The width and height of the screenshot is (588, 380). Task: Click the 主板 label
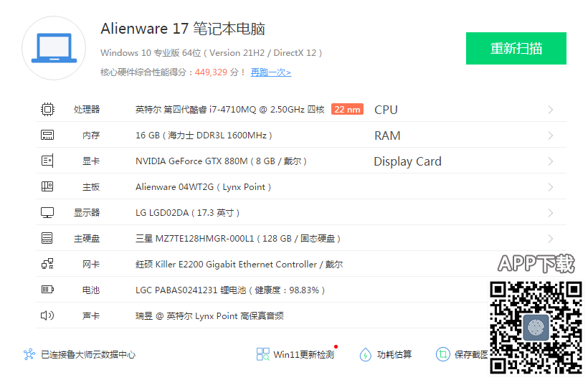click(x=91, y=187)
